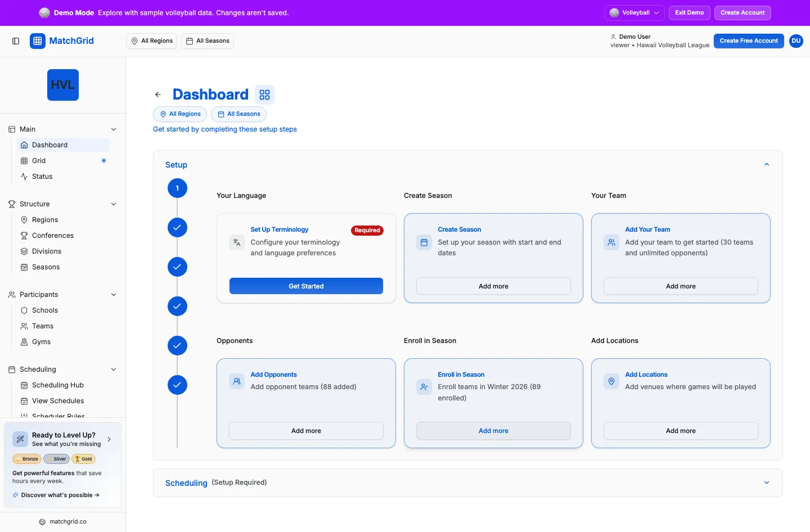
Task: Click the MatchGrid logo icon
Action: pyautogui.click(x=37, y=40)
